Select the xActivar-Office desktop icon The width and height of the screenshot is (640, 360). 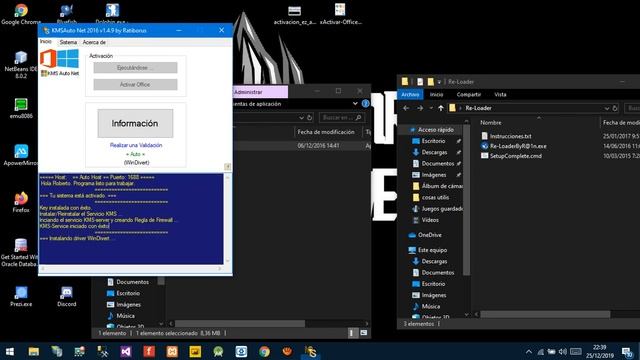click(340, 14)
